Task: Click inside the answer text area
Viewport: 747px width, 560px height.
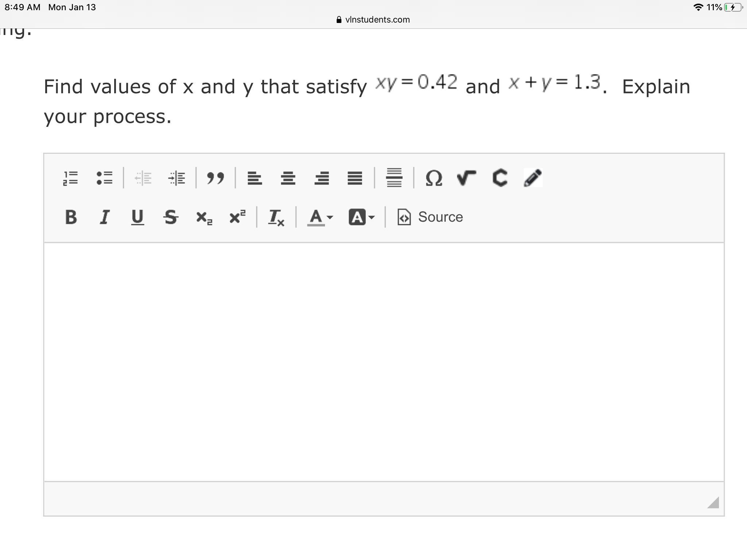Action: (384, 361)
